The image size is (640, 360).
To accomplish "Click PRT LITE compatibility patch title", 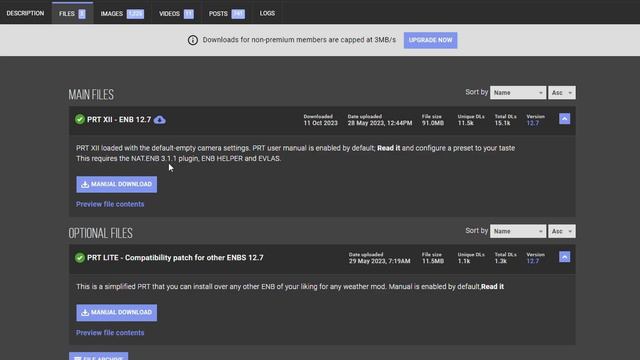I will click(x=175, y=258).
